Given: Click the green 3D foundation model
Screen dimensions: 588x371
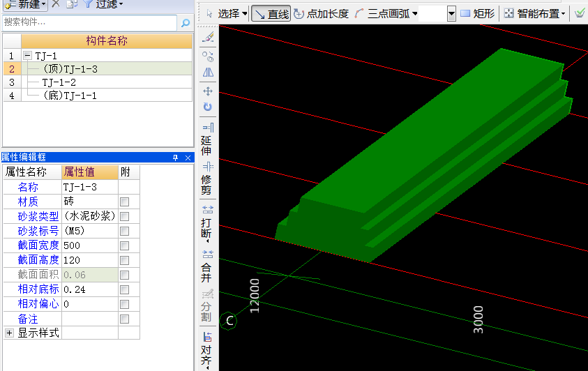Looking at the screenshot, I should [424, 156].
